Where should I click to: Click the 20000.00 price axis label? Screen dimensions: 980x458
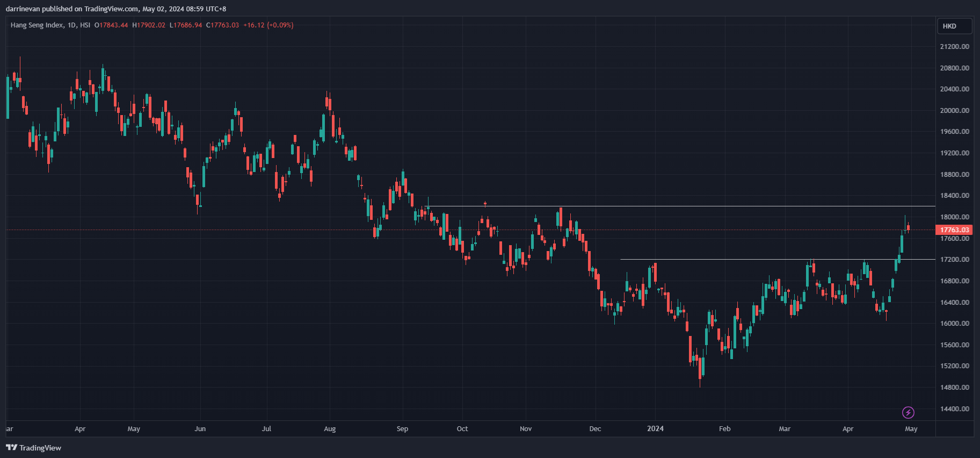point(954,110)
